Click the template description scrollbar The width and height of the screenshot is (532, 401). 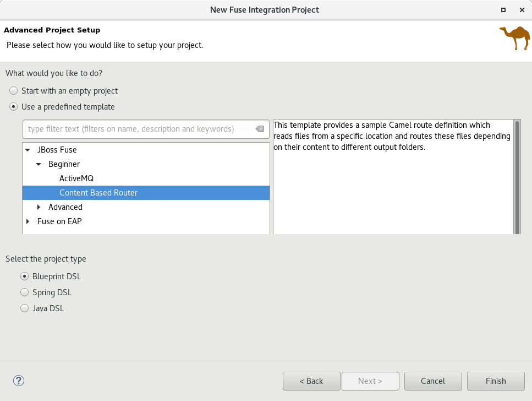pyautogui.click(x=517, y=176)
